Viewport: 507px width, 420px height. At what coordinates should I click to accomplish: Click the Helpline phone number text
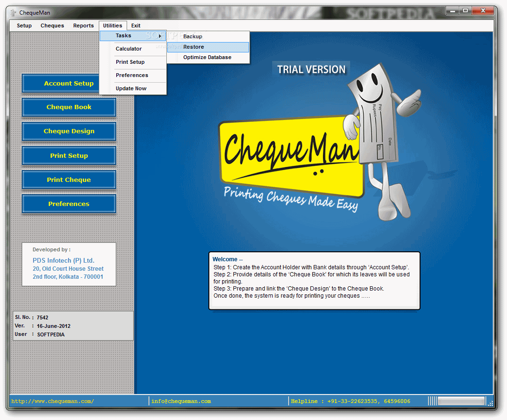pos(351,401)
